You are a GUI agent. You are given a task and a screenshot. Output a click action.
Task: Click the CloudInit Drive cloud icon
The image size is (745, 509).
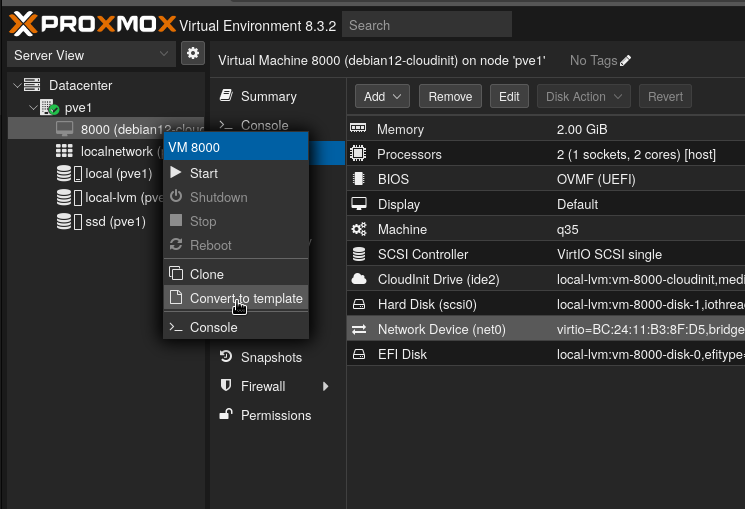click(x=359, y=279)
